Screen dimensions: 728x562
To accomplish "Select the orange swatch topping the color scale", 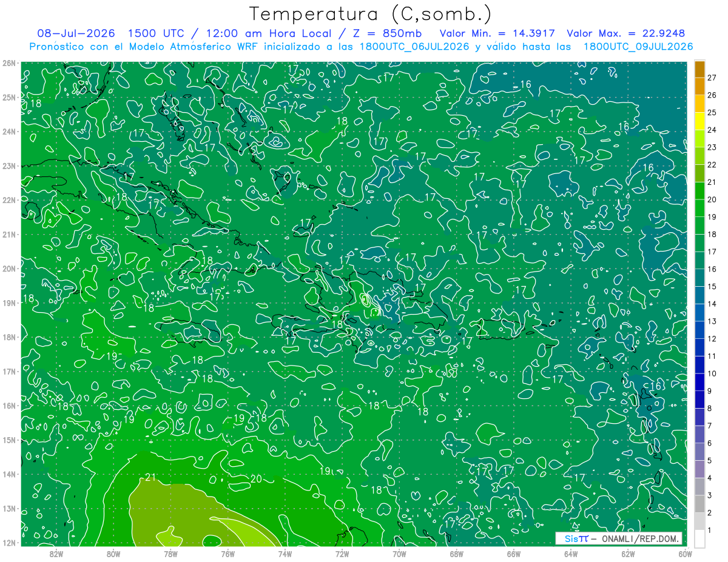I will click(x=699, y=69).
